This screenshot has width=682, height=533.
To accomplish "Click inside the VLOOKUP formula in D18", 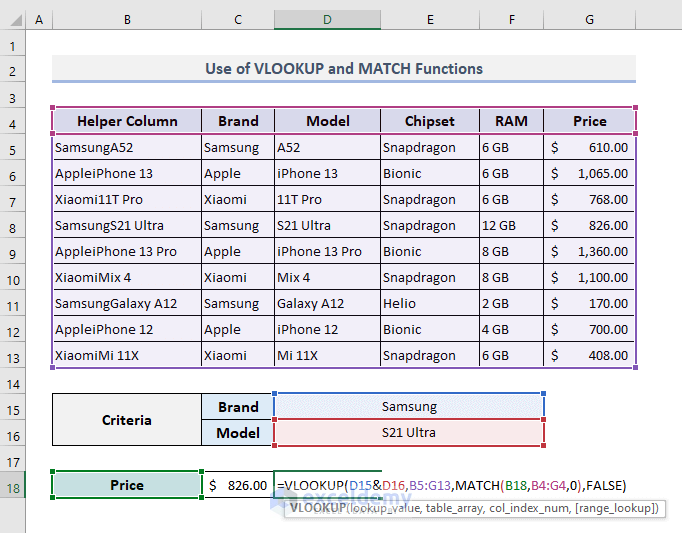I will pyautogui.click(x=451, y=485).
